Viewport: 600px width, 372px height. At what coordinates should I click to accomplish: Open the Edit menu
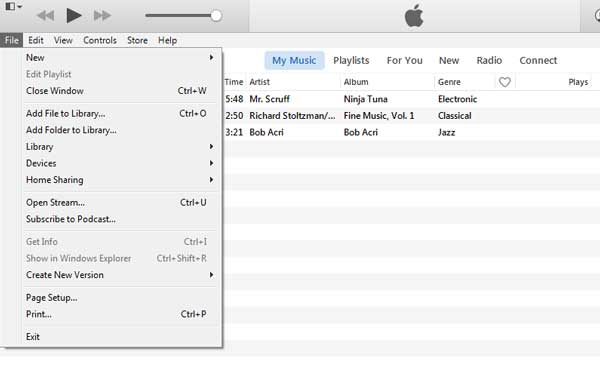pyautogui.click(x=36, y=40)
